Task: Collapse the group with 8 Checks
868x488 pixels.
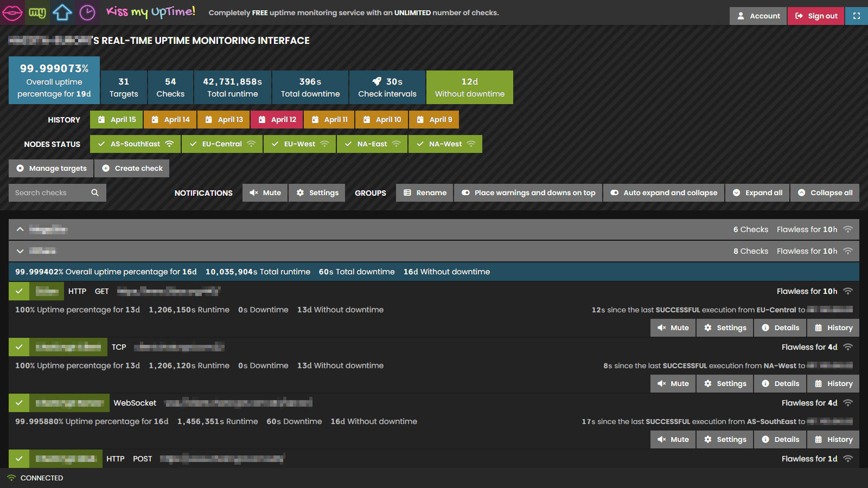Action: tap(20, 251)
